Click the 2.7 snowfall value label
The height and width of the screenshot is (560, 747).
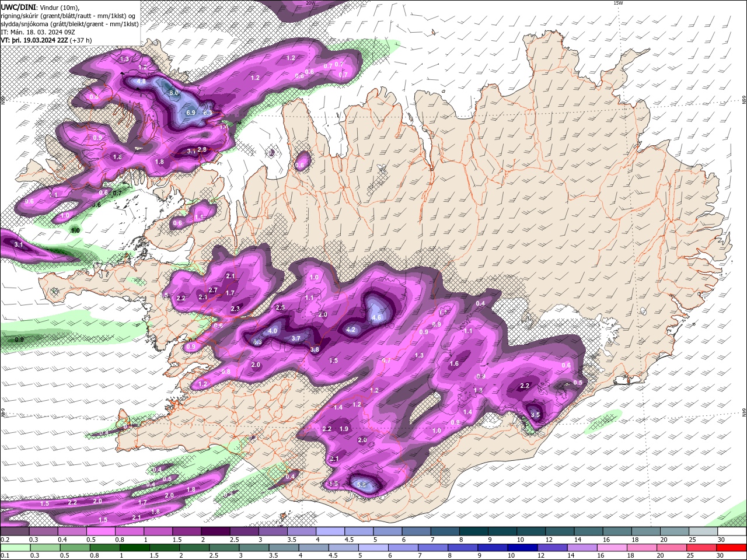(213, 290)
